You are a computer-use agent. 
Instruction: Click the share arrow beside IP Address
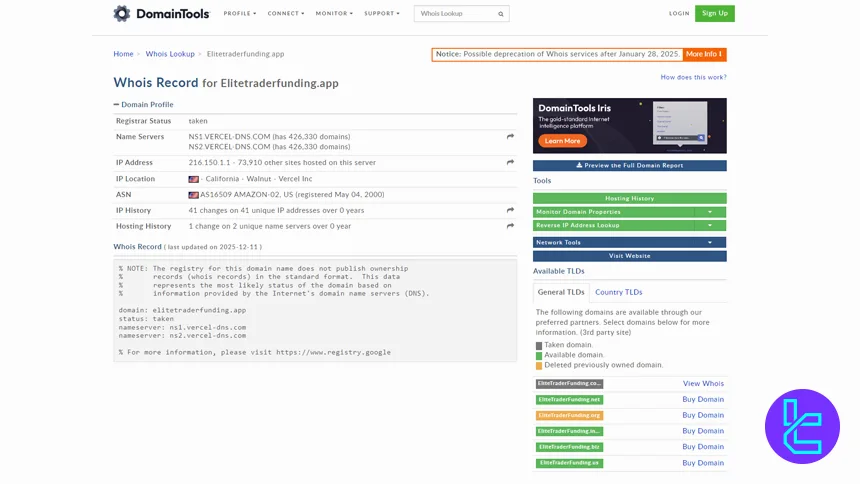pyautogui.click(x=510, y=162)
